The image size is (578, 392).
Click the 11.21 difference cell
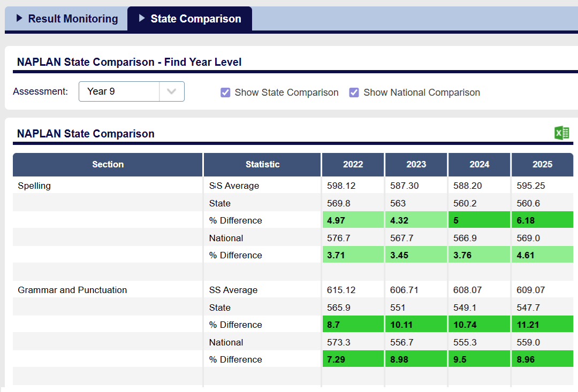coord(542,325)
